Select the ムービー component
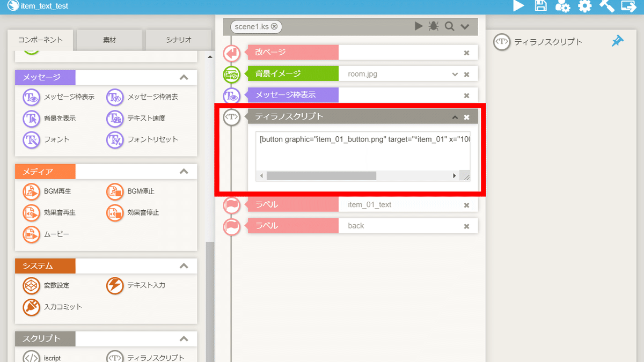Viewport: 644px width, 362px height. [x=46, y=234]
